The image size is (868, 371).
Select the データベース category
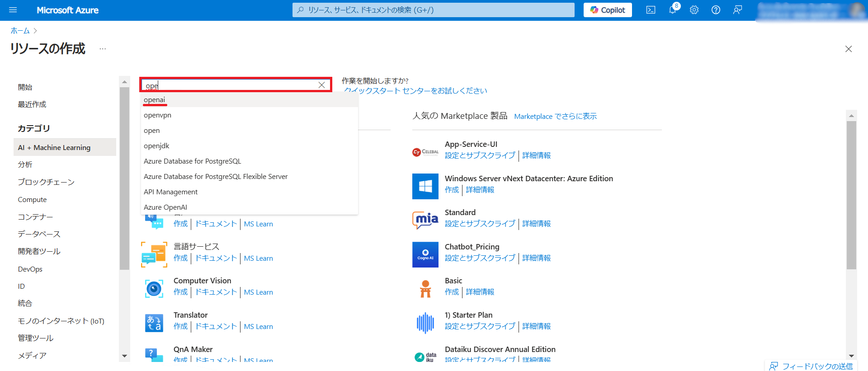point(65,234)
